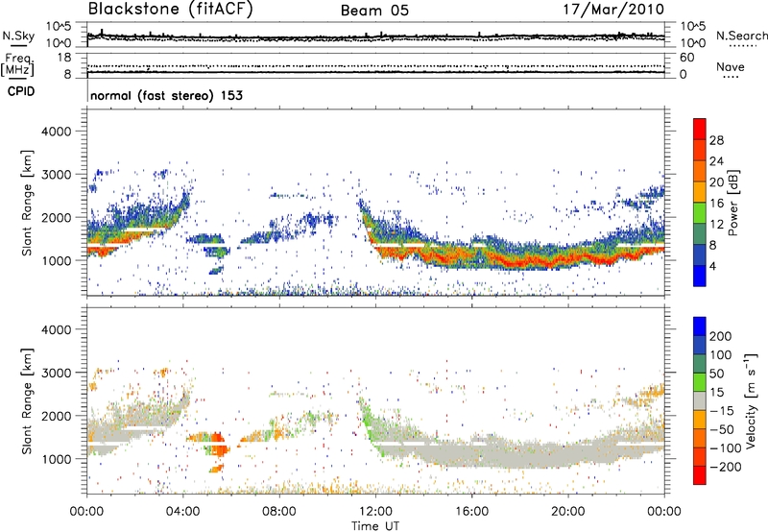Select the '24' label on Power colorbar
Viewport: 768px width, 532px height.
click(716, 161)
